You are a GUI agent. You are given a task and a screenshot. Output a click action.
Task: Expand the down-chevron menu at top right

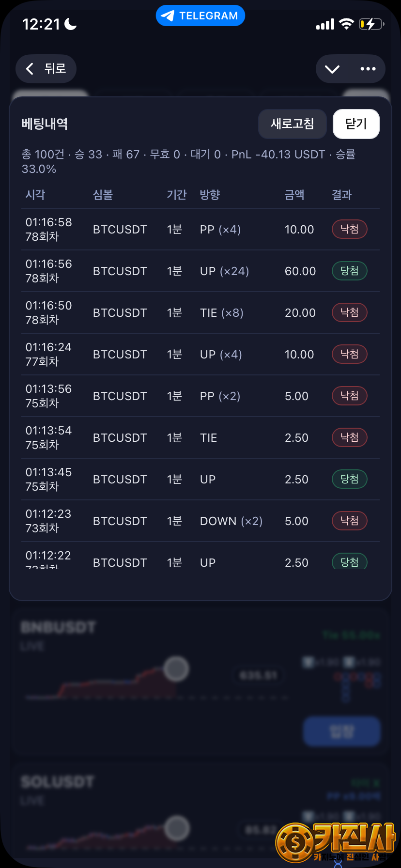click(x=332, y=69)
